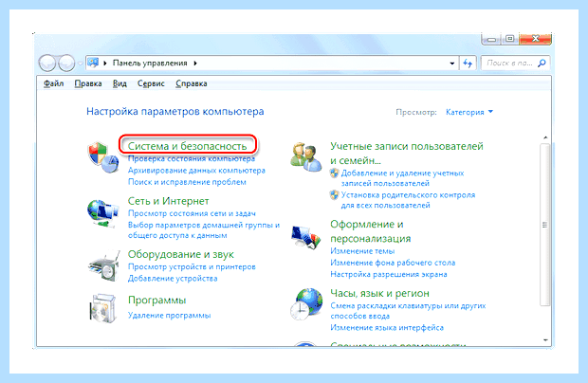Open Hardware and Sound printer icon
Screen dimensions: 588x383
(x=104, y=266)
